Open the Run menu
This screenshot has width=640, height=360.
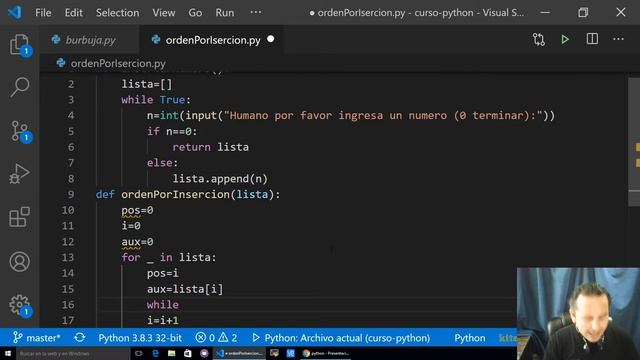tap(225, 13)
